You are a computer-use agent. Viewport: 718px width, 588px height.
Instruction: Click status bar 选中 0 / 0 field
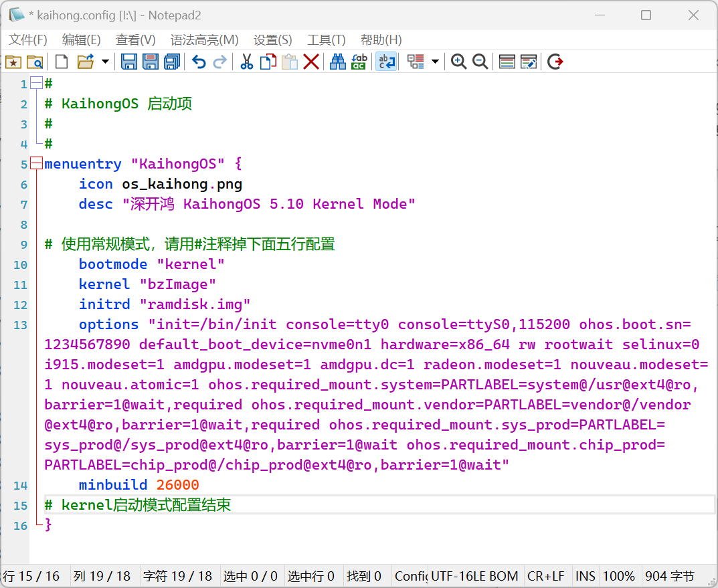252,576
